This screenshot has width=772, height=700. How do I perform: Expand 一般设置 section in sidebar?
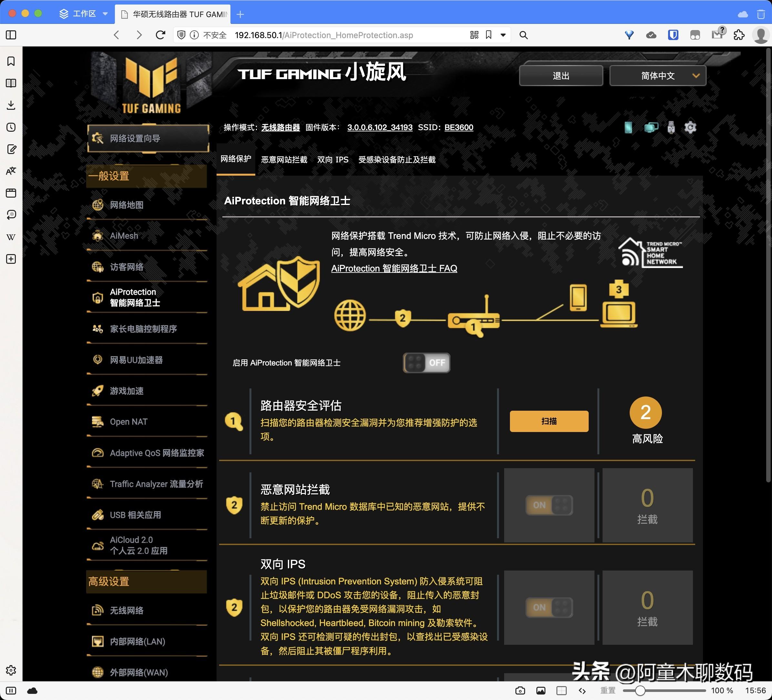pos(148,176)
